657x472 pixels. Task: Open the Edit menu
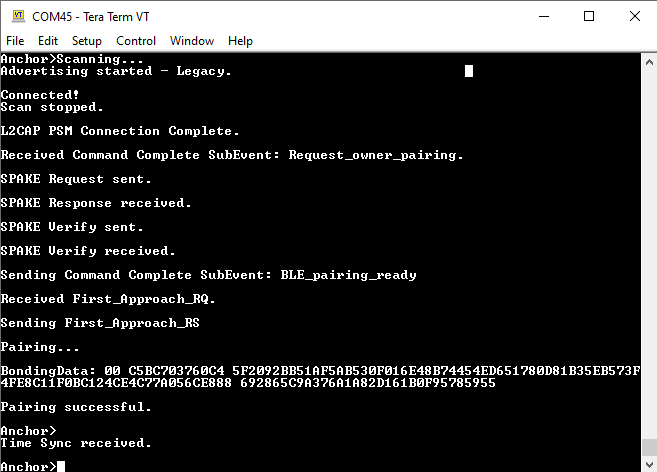(48, 41)
